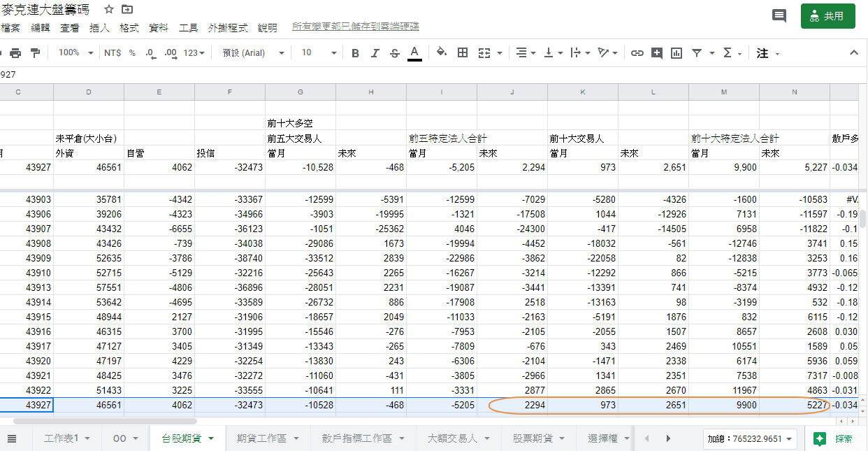
Task: Select the paint format tool
Action: [35, 53]
